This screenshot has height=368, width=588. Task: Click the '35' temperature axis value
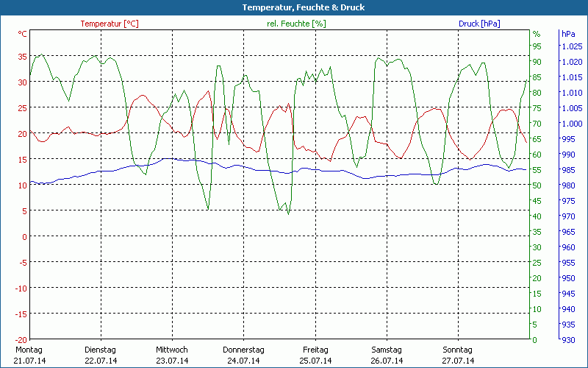tap(23, 57)
